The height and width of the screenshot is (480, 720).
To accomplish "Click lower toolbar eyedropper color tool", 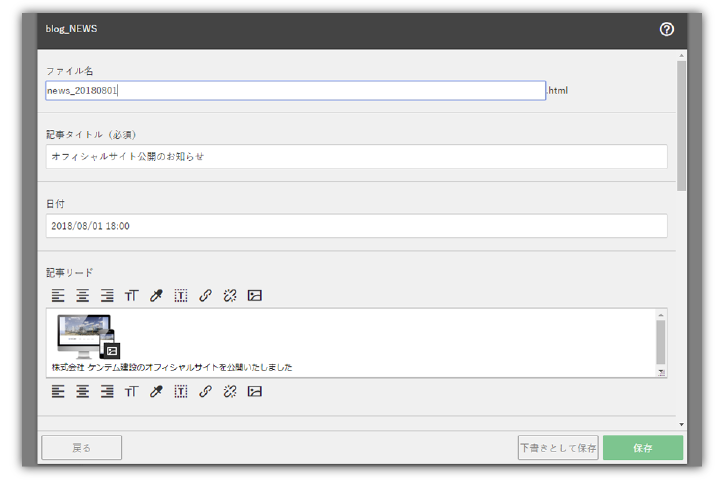I will point(156,391).
